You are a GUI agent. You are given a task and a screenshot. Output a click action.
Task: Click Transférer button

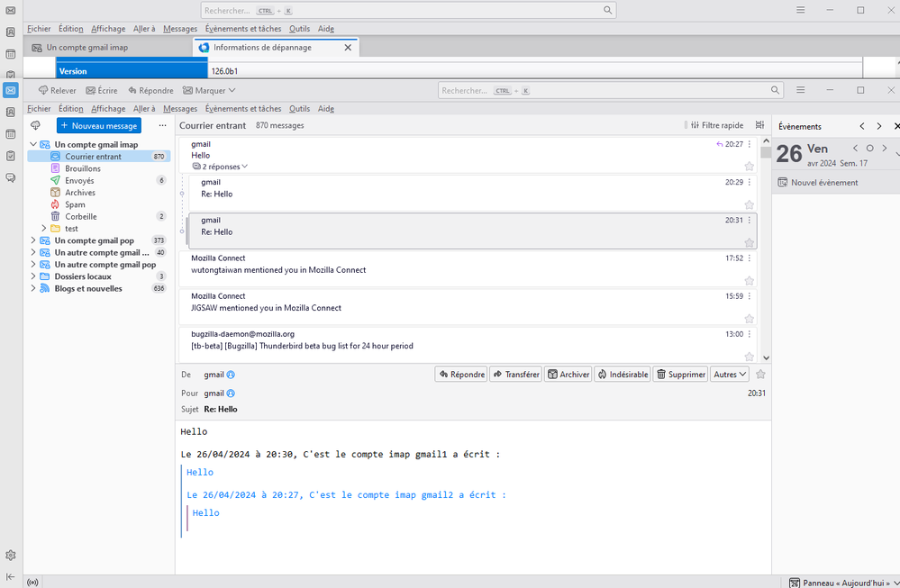(516, 375)
